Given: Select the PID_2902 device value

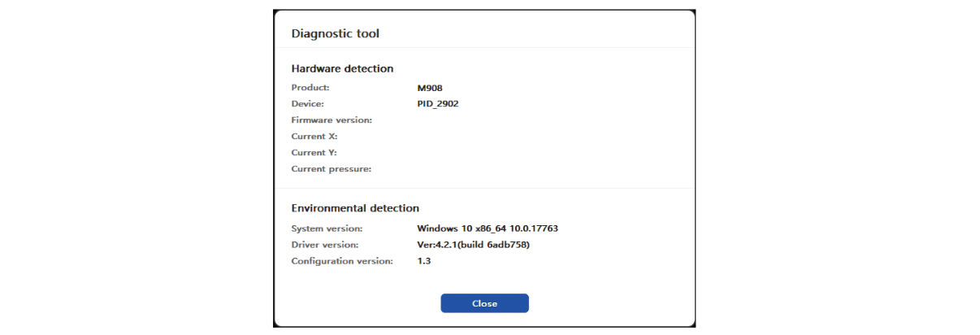Looking at the screenshot, I should click(437, 104).
